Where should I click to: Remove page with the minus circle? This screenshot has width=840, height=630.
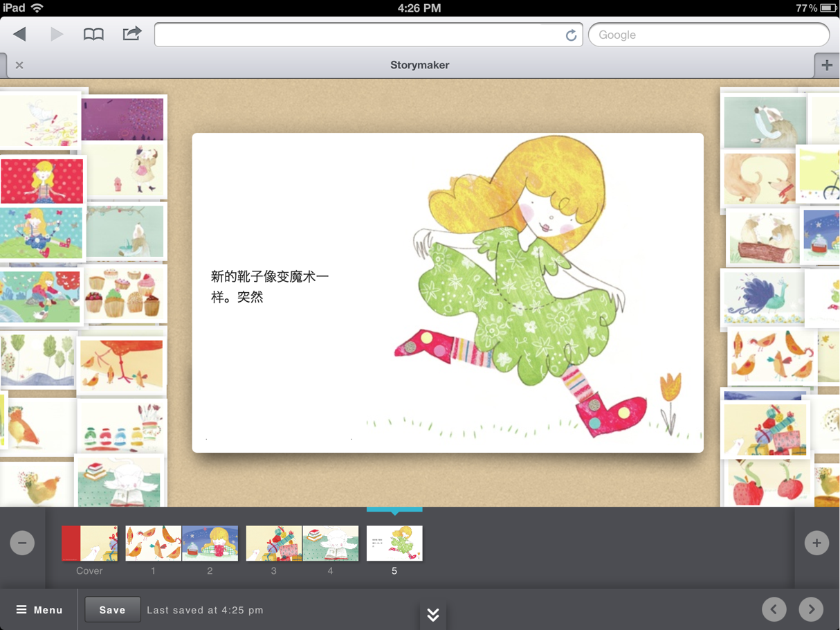pyautogui.click(x=22, y=543)
